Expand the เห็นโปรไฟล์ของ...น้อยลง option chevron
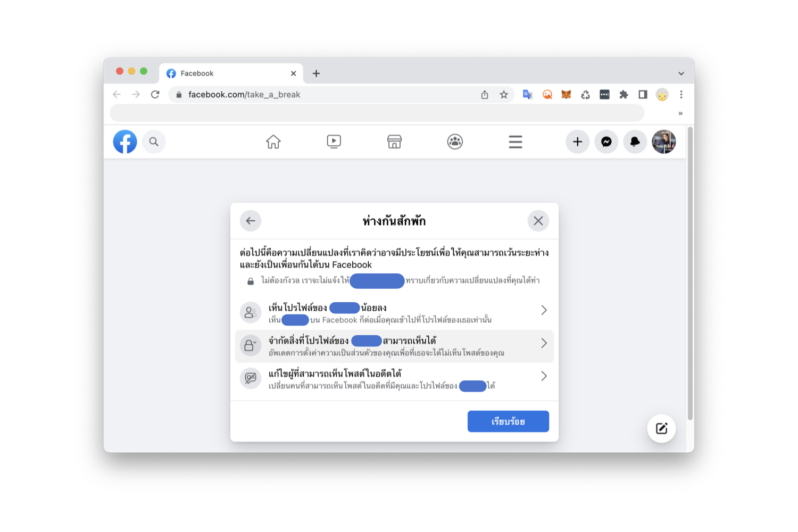The width and height of the screenshot is (798, 532). point(544,310)
